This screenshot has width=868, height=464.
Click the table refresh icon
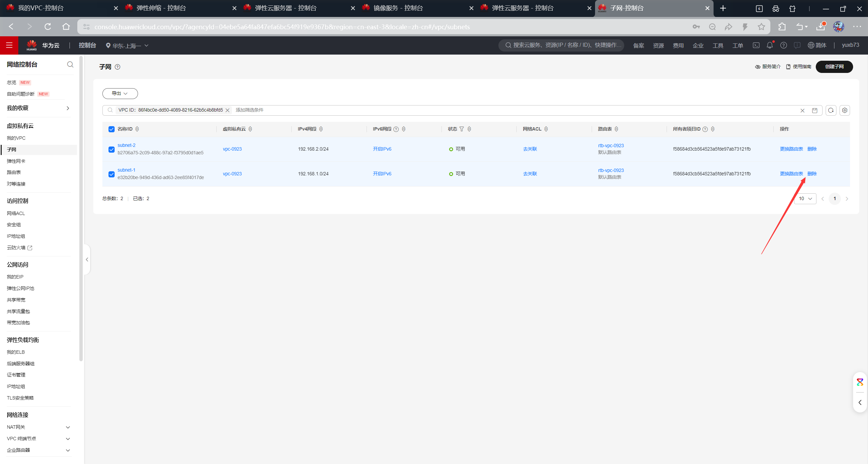(x=831, y=110)
